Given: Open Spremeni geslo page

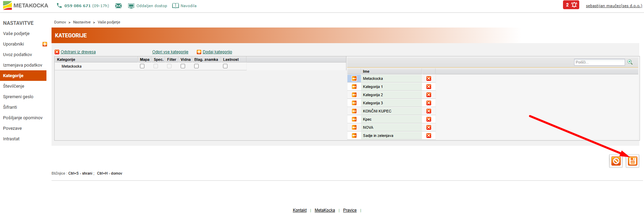Looking at the screenshot, I should [x=18, y=97].
